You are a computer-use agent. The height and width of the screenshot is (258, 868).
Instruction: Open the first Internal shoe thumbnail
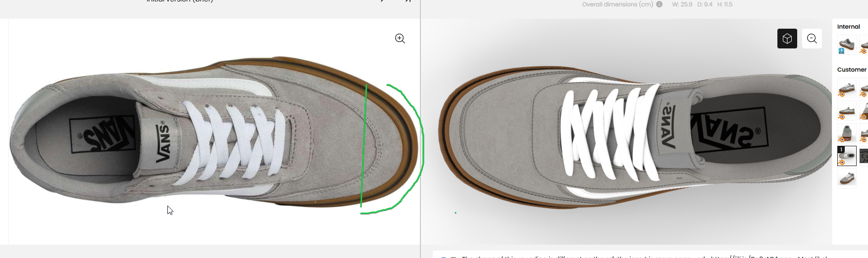tap(847, 45)
